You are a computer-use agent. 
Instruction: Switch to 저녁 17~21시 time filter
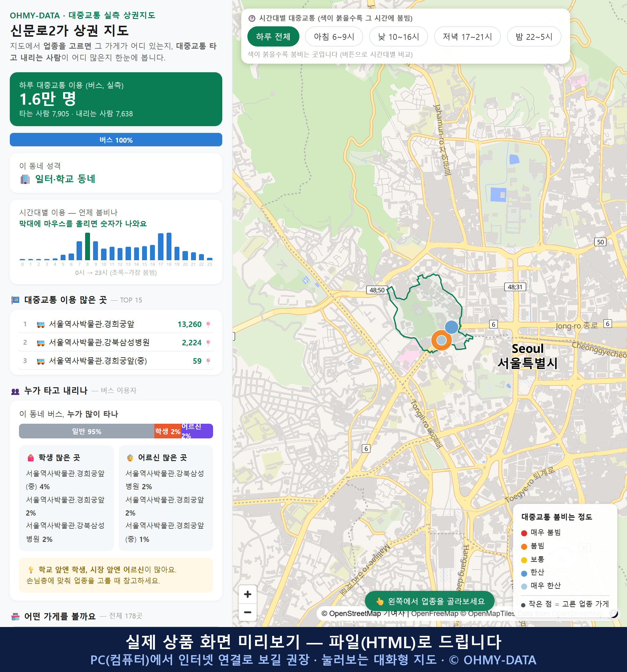pos(467,36)
